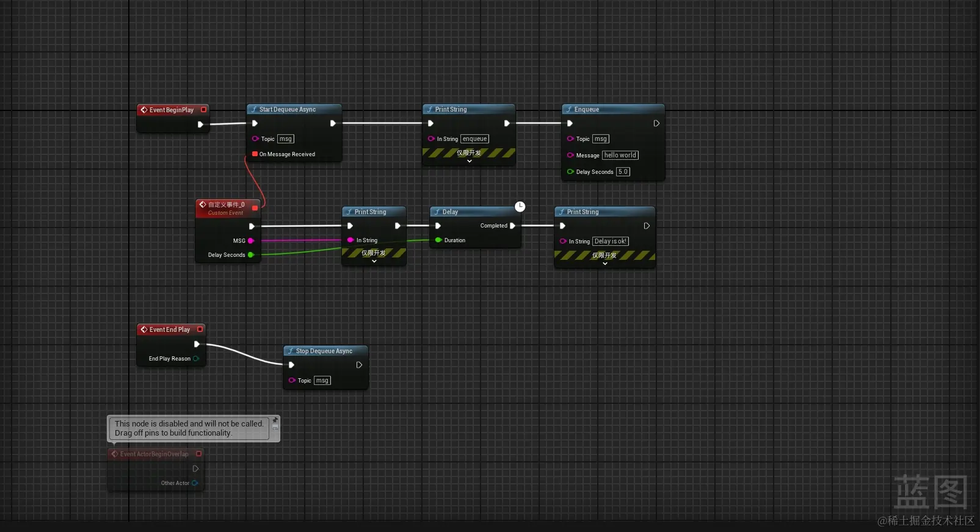The width and height of the screenshot is (980, 532).
Task: Edit In String field containing enqueue
Action: coord(475,138)
